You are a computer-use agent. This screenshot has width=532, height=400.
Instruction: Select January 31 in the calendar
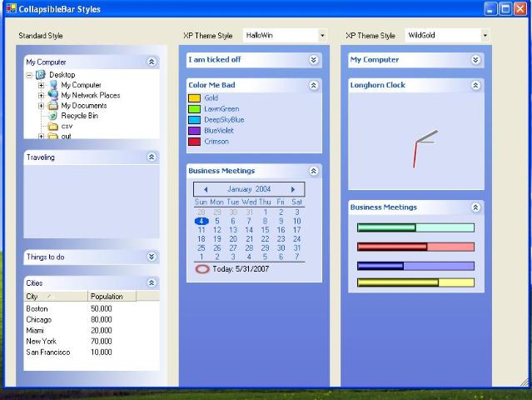tap(297, 247)
